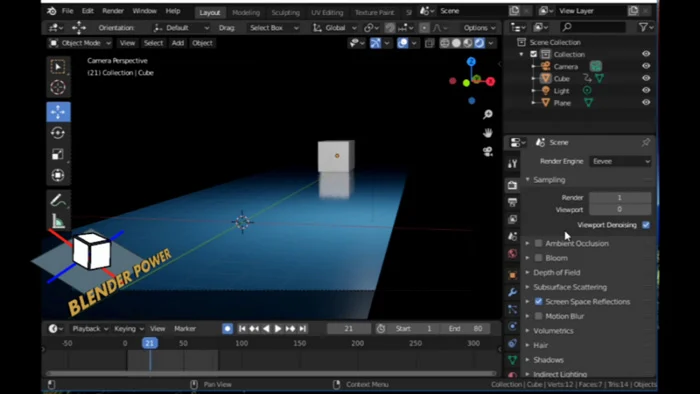The height and width of the screenshot is (394, 700).
Task: Hide the Cube object in outliner
Action: [x=646, y=78]
